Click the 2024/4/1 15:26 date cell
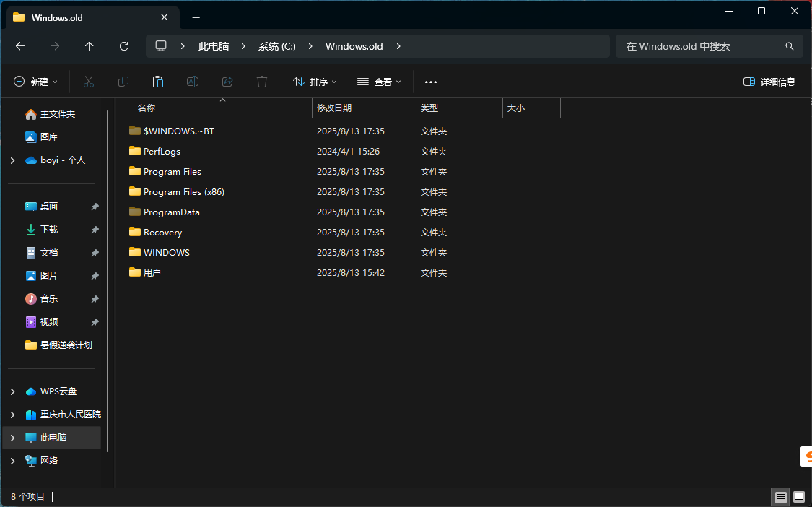This screenshot has height=507, width=812. click(x=348, y=152)
